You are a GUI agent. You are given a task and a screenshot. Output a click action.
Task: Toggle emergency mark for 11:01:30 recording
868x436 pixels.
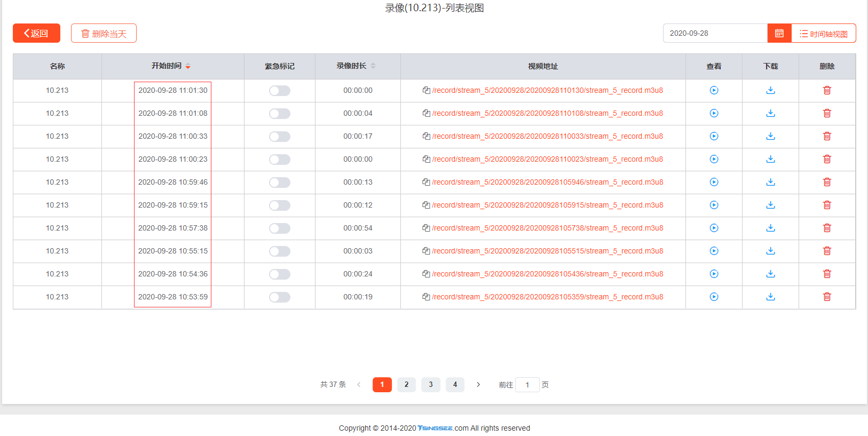[x=280, y=91]
